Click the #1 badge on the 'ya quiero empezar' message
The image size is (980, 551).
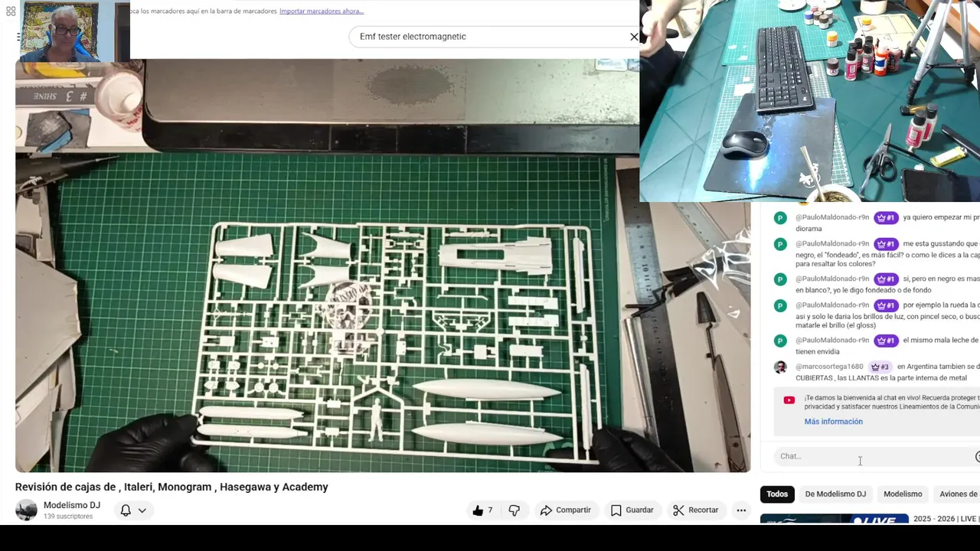tap(886, 218)
